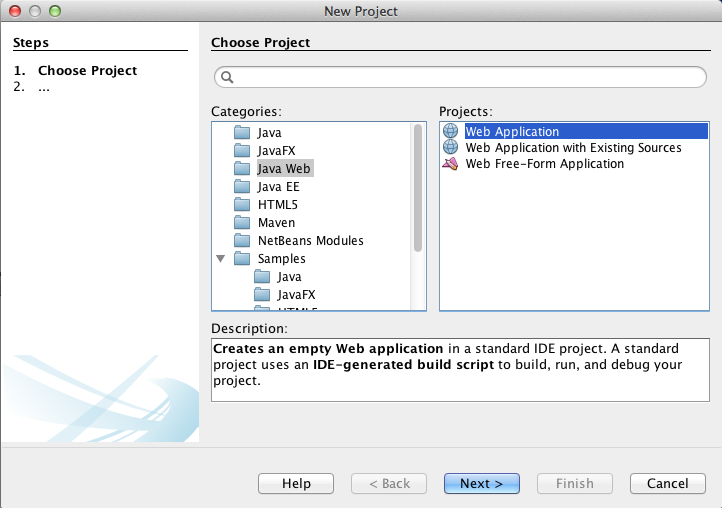The width and height of the screenshot is (722, 508).
Task: Close the New Project dialog with red button
Action: [15, 11]
